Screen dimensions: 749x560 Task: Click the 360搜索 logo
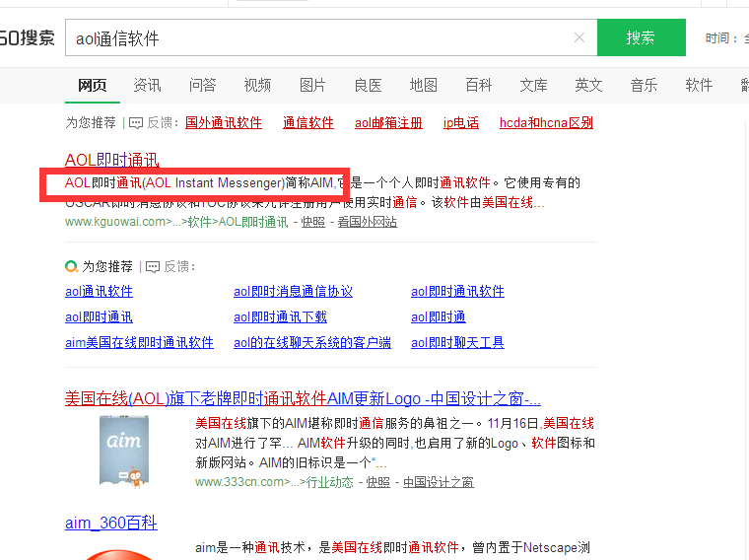pos(28,37)
